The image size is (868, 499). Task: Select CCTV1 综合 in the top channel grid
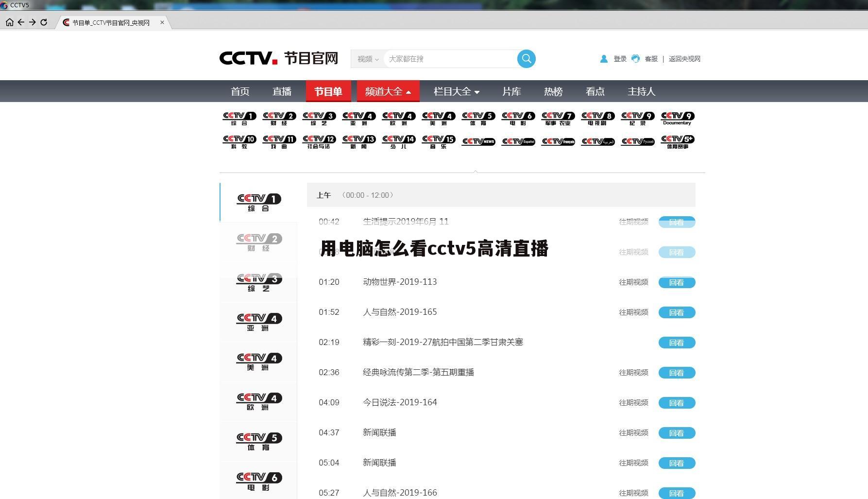pyautogui.click(x=239, y=119)
